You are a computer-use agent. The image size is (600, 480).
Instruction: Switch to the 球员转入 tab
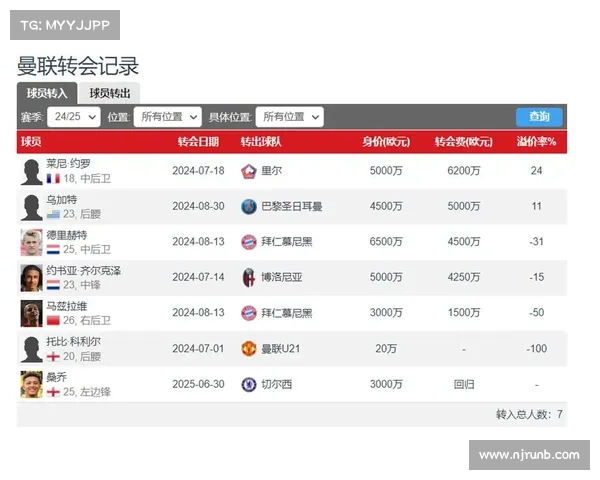(x=47, y=93)
